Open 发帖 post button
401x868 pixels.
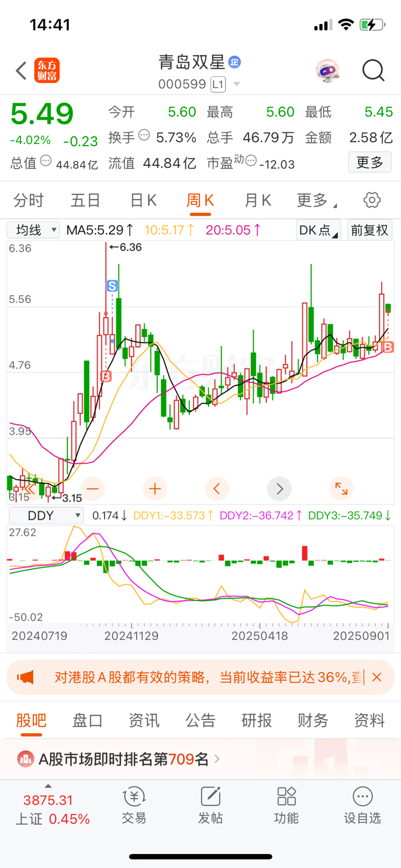coord(210,806)
